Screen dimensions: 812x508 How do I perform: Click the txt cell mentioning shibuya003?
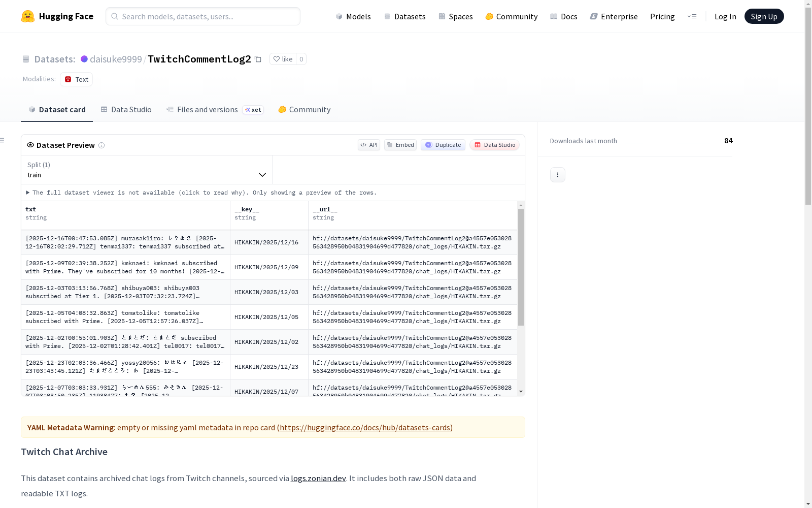tap(125, 292)
